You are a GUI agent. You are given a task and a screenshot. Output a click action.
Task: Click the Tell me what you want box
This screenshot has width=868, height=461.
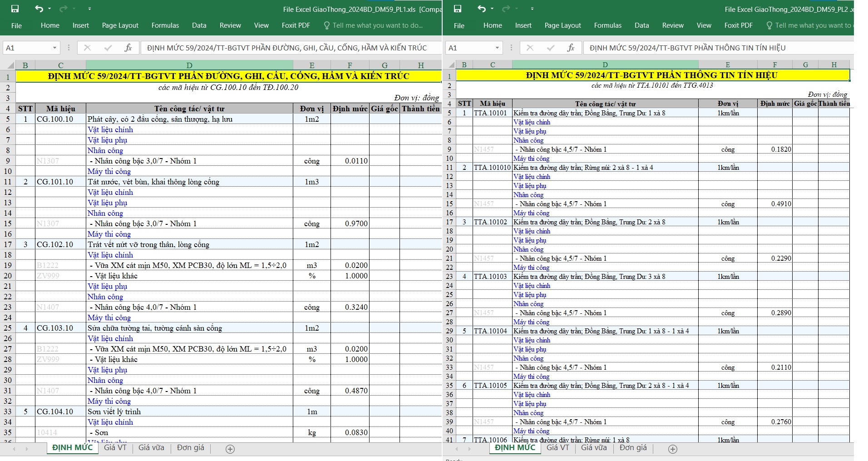(377, 25)
